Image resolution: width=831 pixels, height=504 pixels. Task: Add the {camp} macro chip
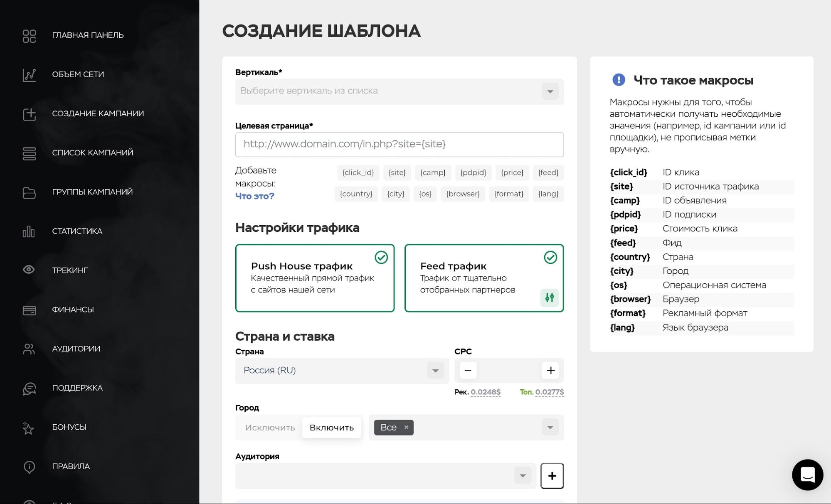coord(433,172)
